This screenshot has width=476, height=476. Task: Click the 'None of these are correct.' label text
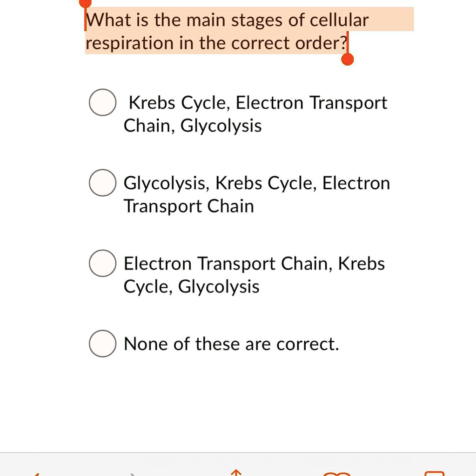tap(231, 344)
